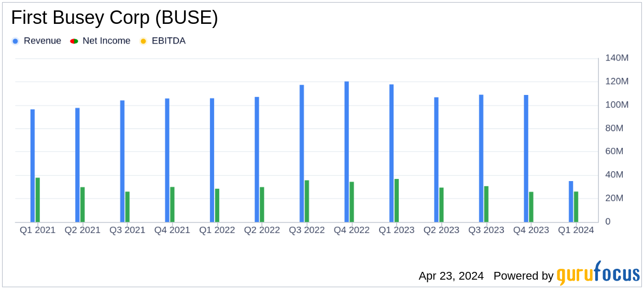Click the Q3 2021 green net income bar
Screen dimensions: 644x289
point(128,207)
